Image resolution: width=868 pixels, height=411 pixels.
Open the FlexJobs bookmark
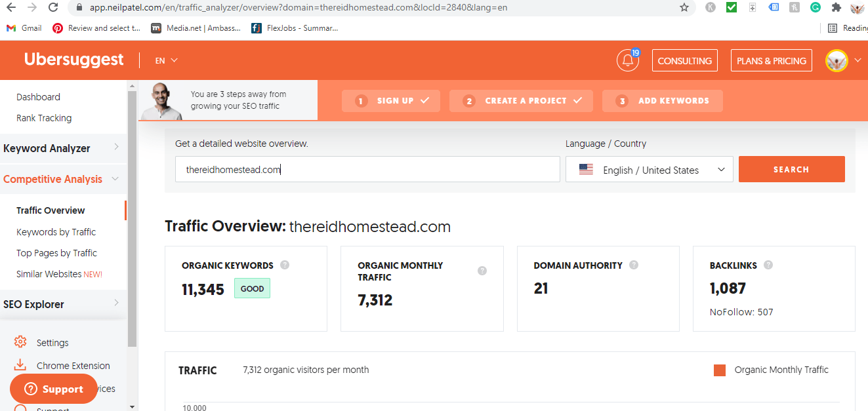(295, 28)
